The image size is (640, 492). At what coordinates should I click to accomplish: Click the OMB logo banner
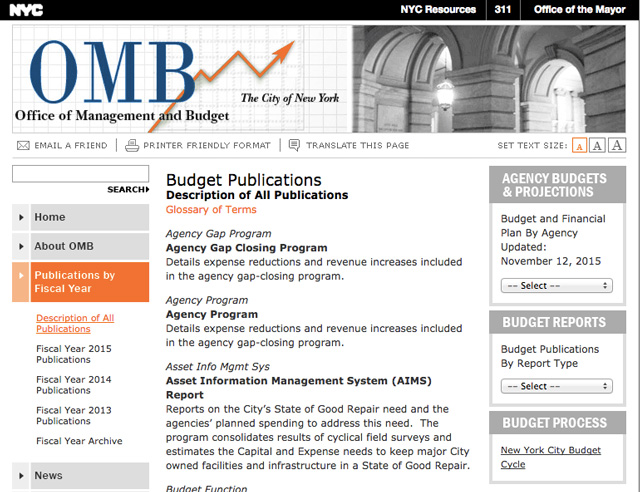coord(180,78)
